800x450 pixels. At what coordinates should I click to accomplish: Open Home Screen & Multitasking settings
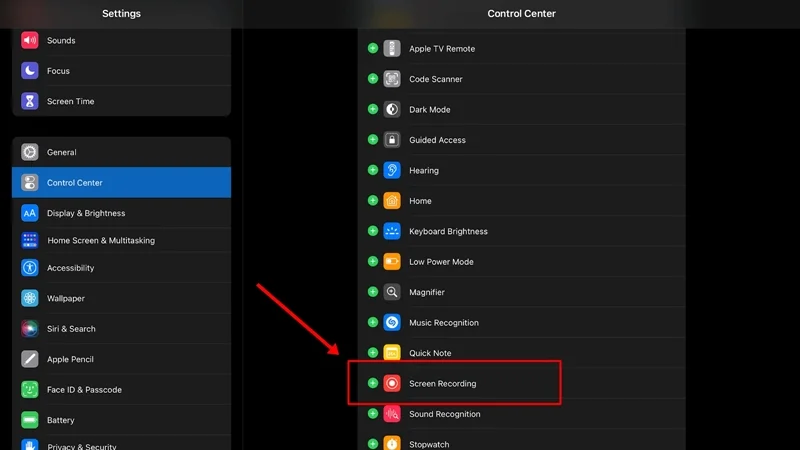[x=121, y=240]
